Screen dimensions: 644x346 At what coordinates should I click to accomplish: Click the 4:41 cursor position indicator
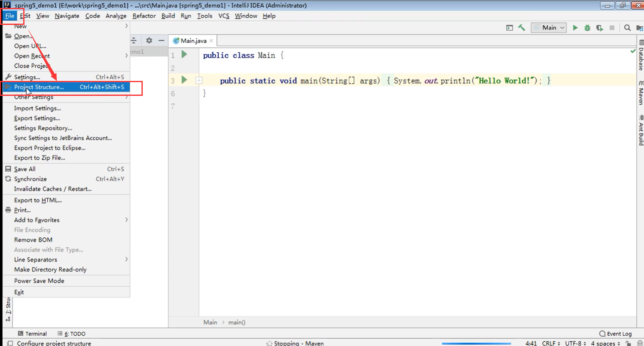point(531,343)
